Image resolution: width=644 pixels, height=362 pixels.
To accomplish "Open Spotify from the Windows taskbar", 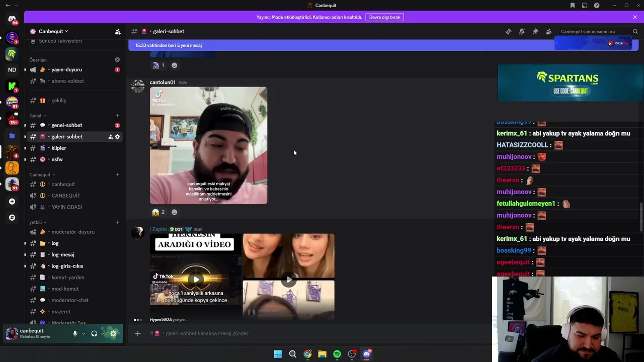I will (337, 354).
